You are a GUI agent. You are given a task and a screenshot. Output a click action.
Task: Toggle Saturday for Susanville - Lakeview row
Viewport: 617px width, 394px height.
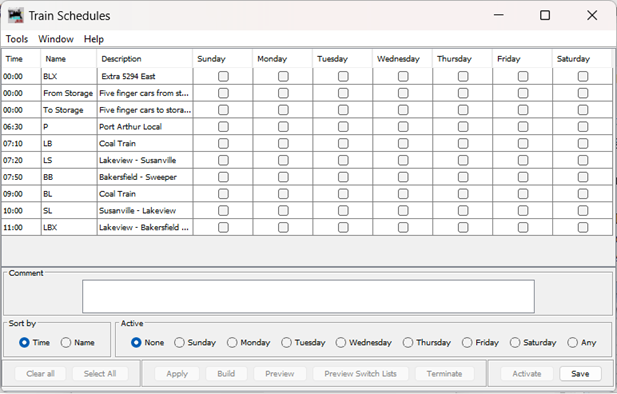(x=583, y=211)
